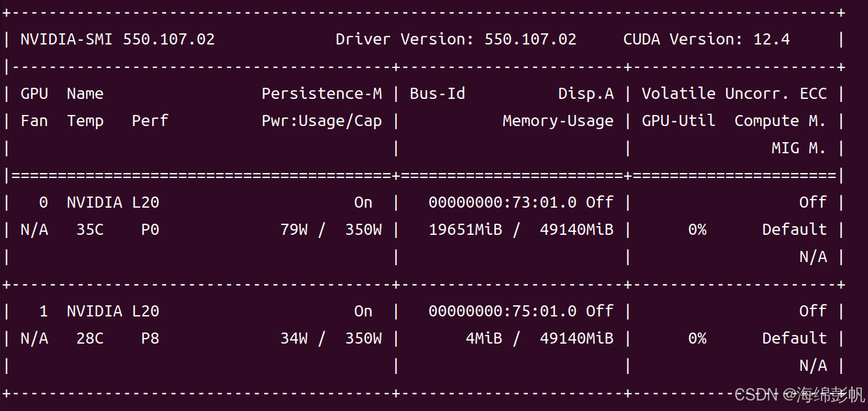Click the "Pwr:Usage/Cap" header text

tap(321, 121)
